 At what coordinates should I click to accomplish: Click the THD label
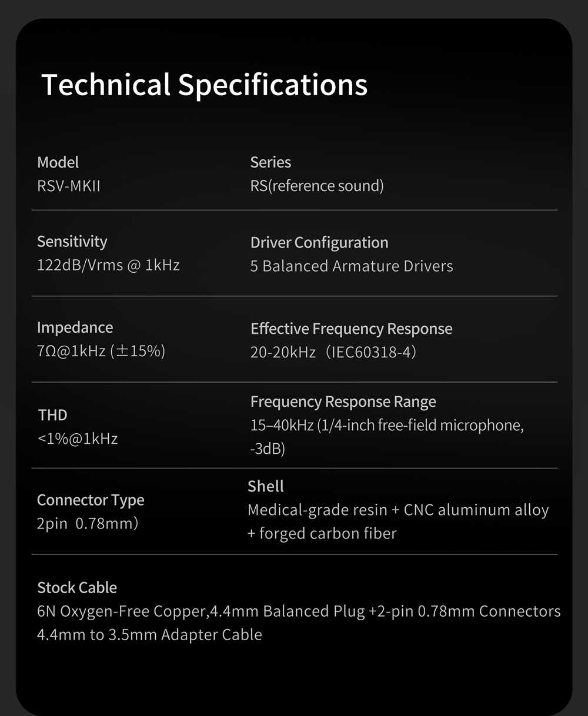click(x=53, y=415)
